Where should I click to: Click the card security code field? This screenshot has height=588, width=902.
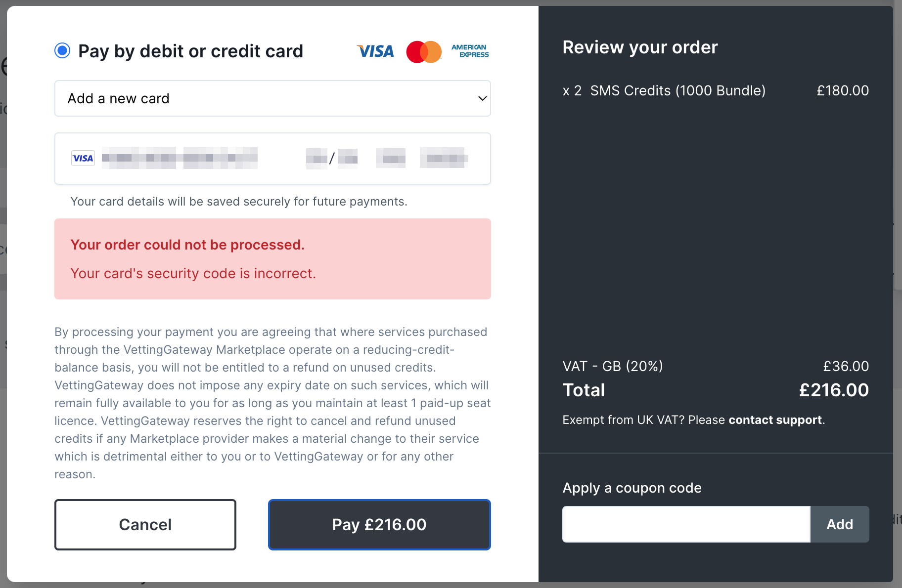click(391, 158)
